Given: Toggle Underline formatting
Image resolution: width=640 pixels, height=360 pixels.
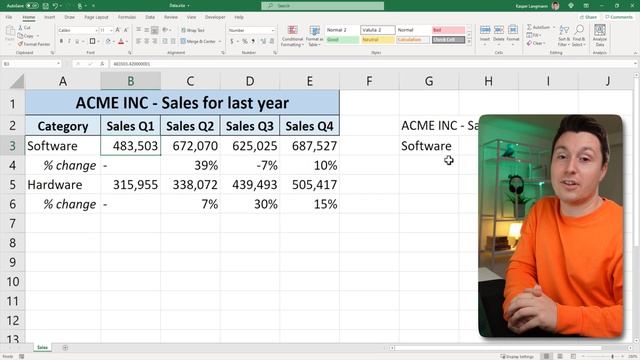Looking at the screenshot, I should 77,41.
